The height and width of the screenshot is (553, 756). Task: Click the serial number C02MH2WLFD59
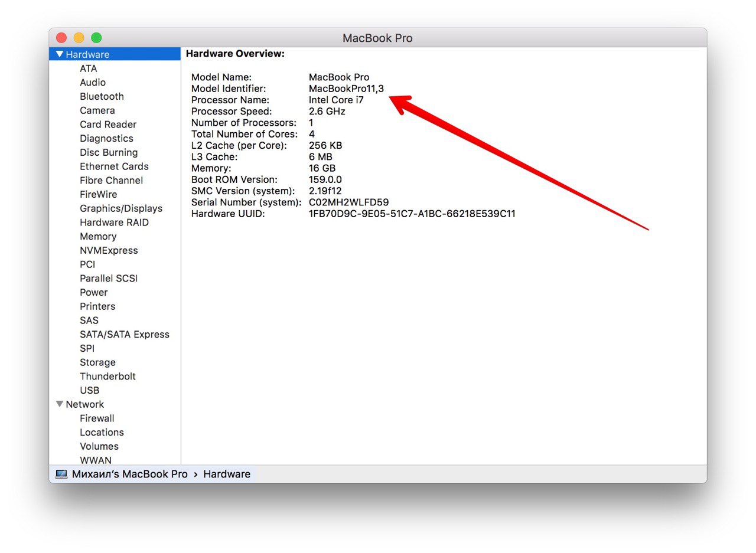[348, 202]
